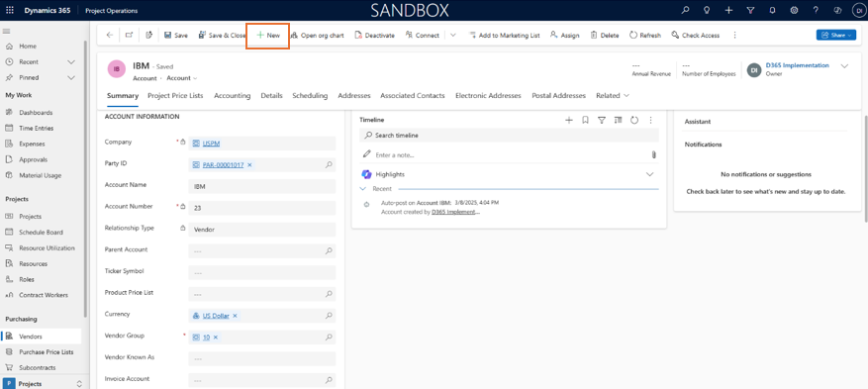Screen dimensions: 868x389
Task: Delete the IBM account record
Action: coord(605,35)
